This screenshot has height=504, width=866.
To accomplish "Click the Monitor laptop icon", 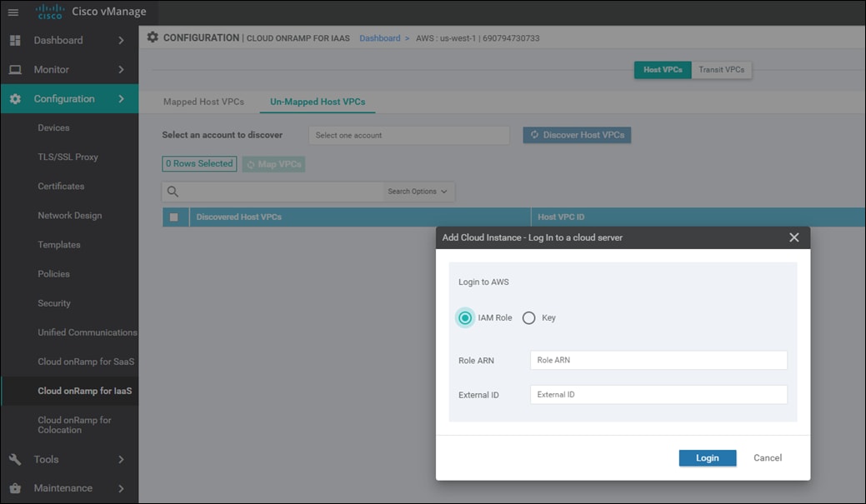I will click(x=16, y=69).
